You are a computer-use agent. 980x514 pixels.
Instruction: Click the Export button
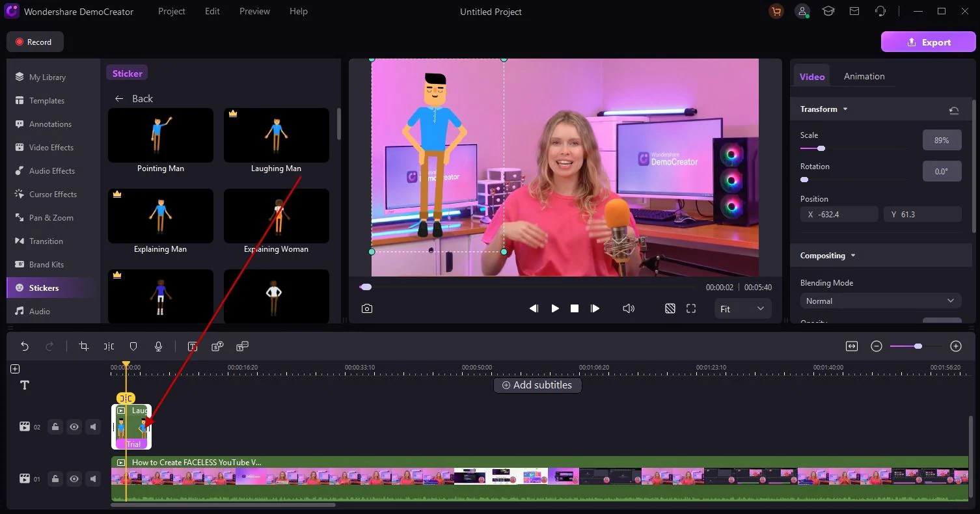pyautogui.click(x=929, y=42)
